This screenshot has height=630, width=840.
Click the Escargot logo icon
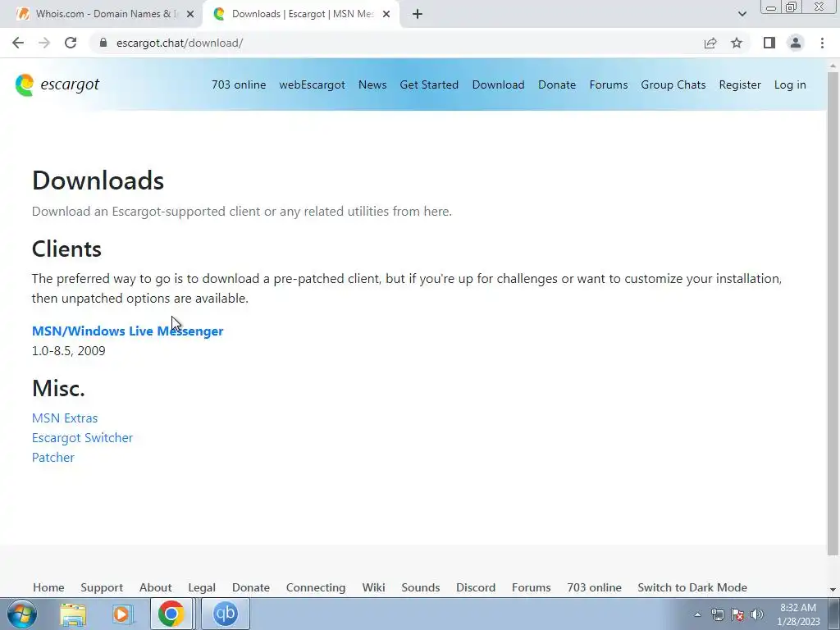click(x=24, y=84)
